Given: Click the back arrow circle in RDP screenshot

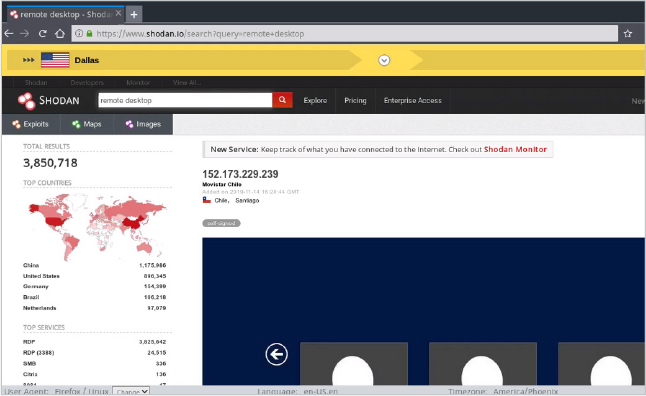Looking at the screenshot, I should click(276, 354).
